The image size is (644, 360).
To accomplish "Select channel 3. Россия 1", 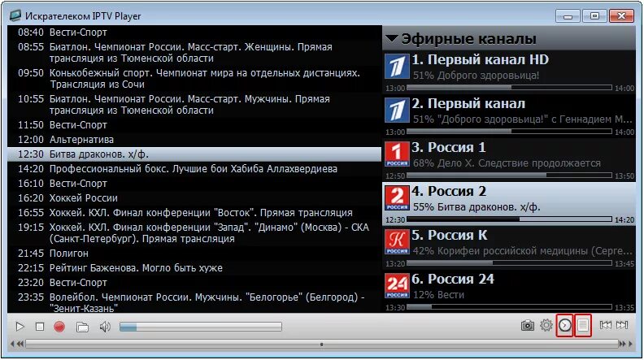I will coord(509,159).
